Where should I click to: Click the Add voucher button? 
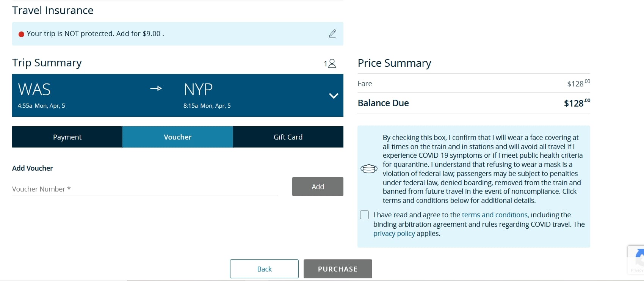coord(318,186)
